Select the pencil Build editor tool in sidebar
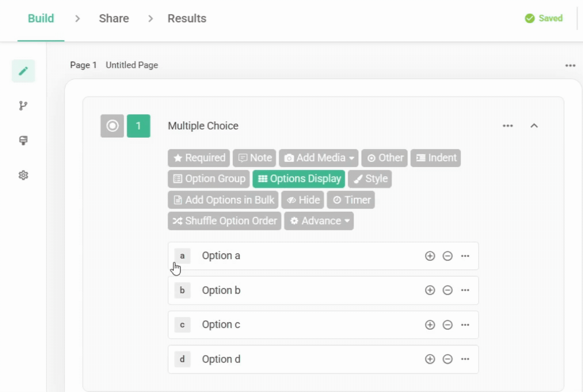This screenshot has width=583, height=392. pyautogui.click(x=23, y=70)
